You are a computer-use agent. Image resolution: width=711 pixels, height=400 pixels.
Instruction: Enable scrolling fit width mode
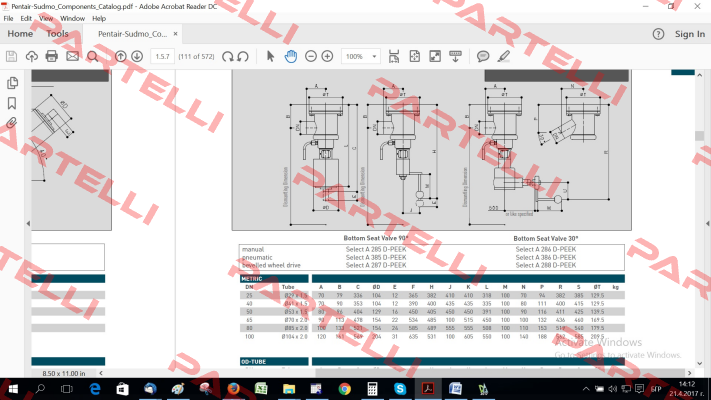(394, 56)
